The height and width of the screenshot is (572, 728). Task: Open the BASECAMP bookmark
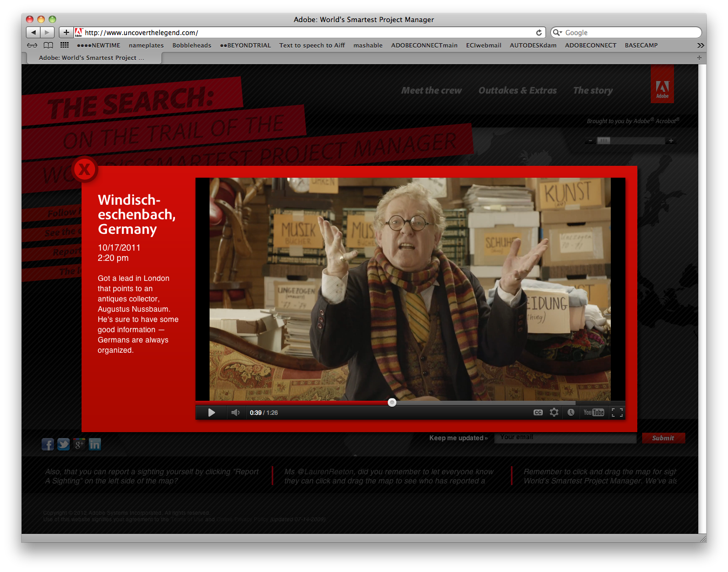(x=641, y=45)
